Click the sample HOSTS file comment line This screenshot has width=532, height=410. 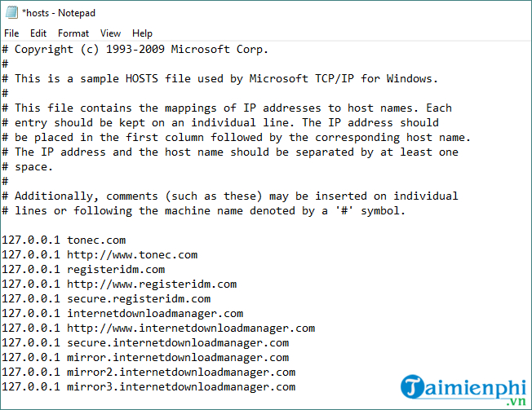(219, 79)
